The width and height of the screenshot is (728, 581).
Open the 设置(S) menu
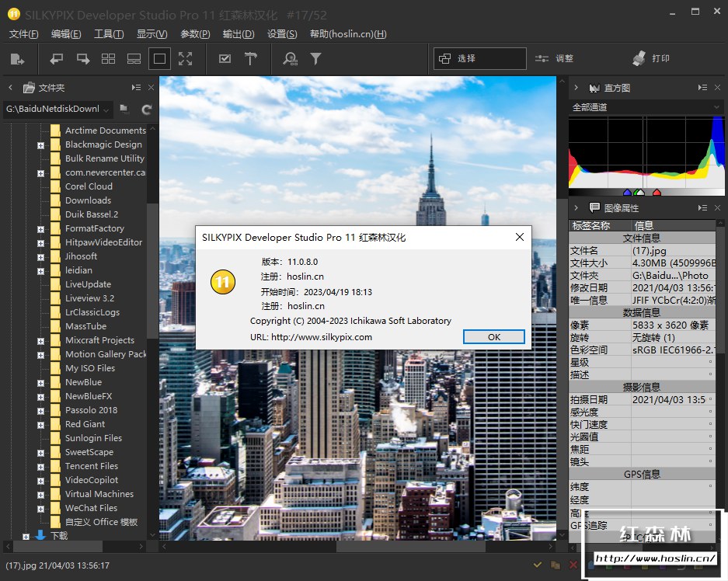(282, 34)
